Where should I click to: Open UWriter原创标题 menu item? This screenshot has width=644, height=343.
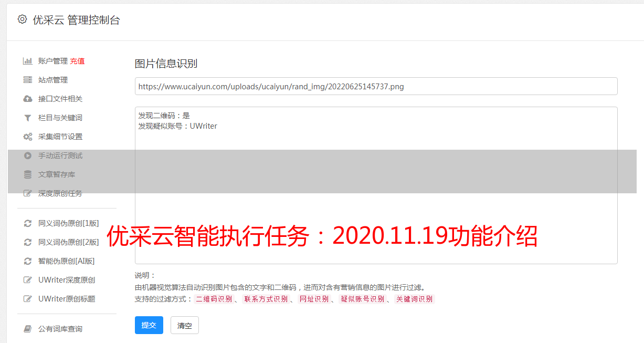tap(67, 299)
